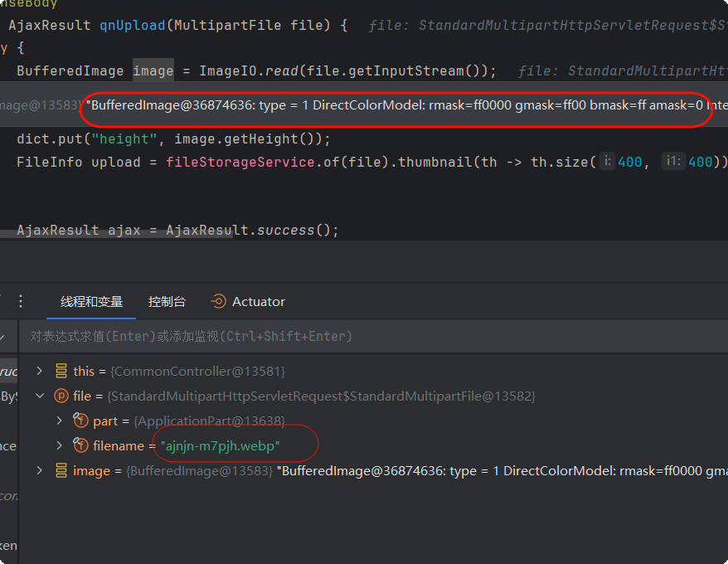Open the debugger three-dots options menu
The image size is (728, 564).
point(22,301)
